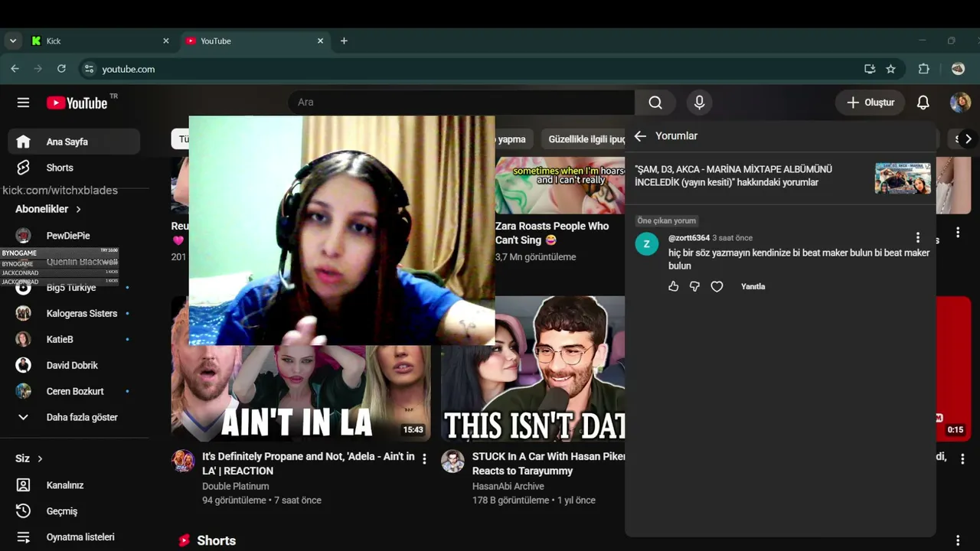Click the Shorts shelf heading
This screenshot has width=980, height=551.
(x=216, y=540)
